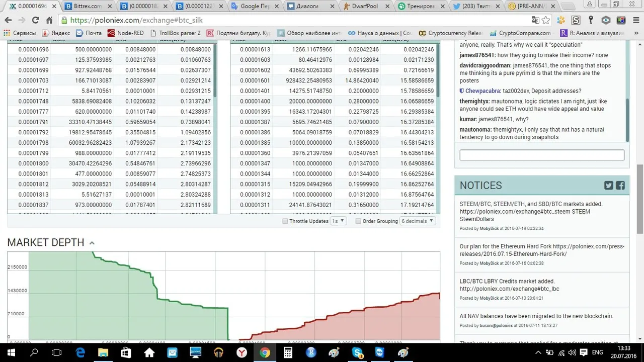Bookmark this page with the star icon
The height and width of the screenshot is (362, 644).
click(x=546, y=20)
